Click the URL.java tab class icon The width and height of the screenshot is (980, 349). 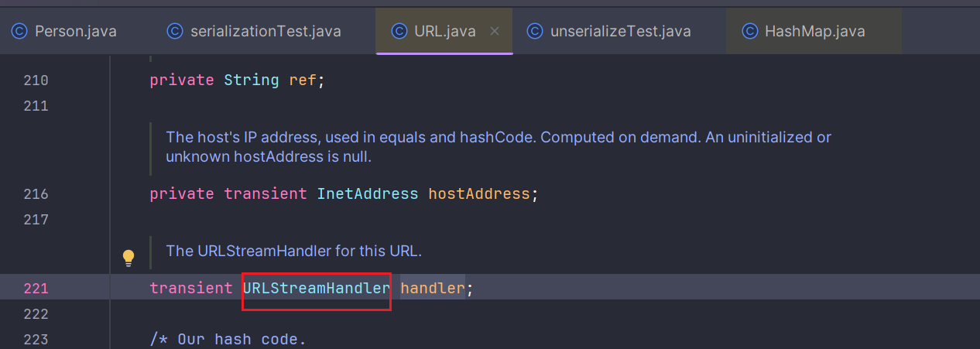399,31
